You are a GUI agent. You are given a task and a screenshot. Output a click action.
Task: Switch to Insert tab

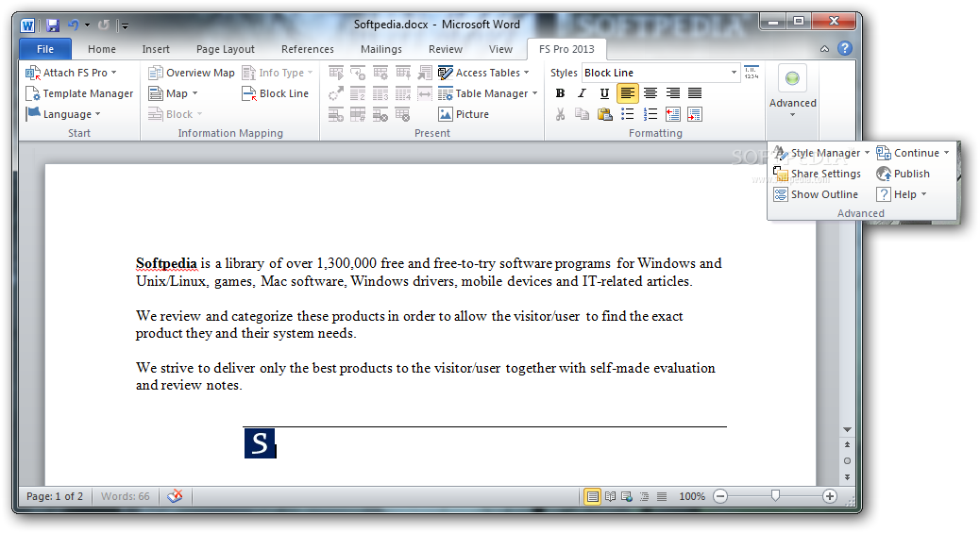(156, 49)
